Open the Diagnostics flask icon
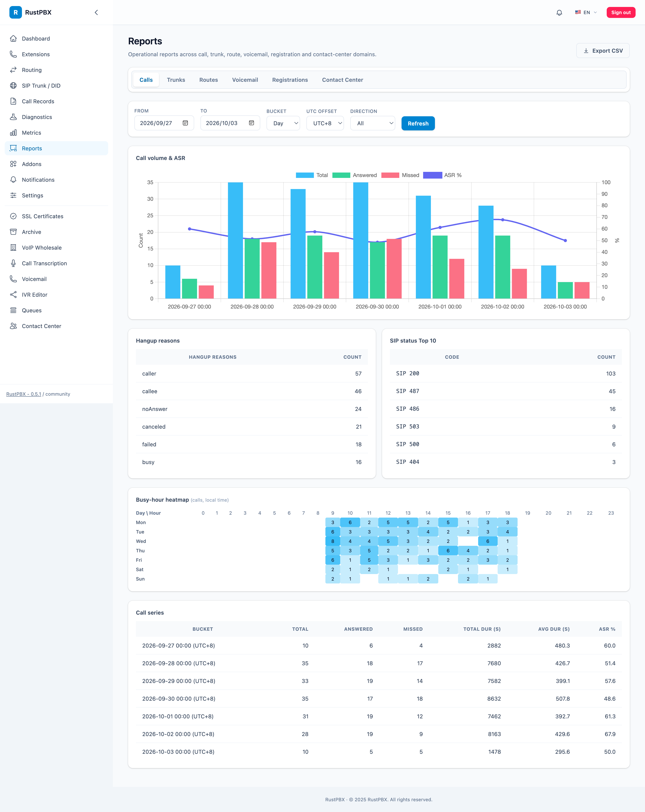 point(13,117)
